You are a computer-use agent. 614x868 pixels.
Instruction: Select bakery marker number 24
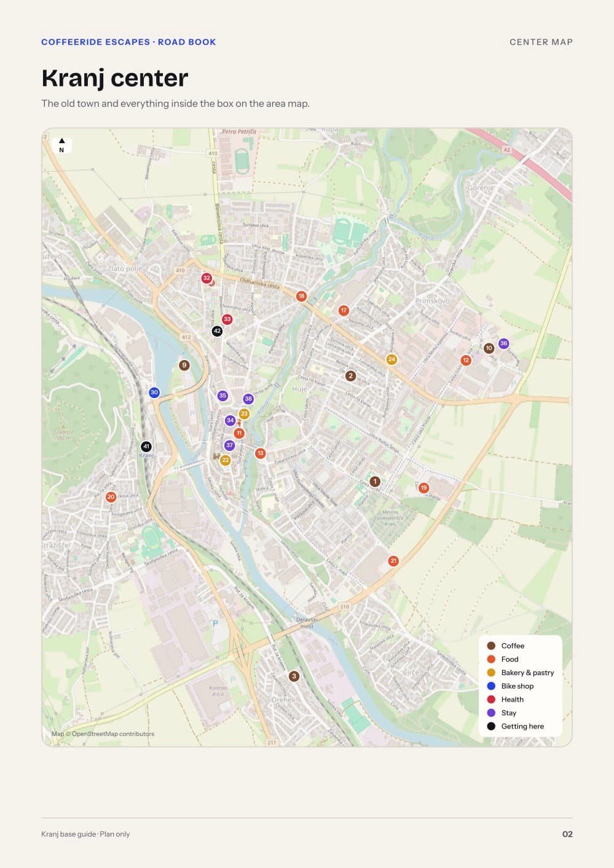pyautogui.click(x=392, y=359)
